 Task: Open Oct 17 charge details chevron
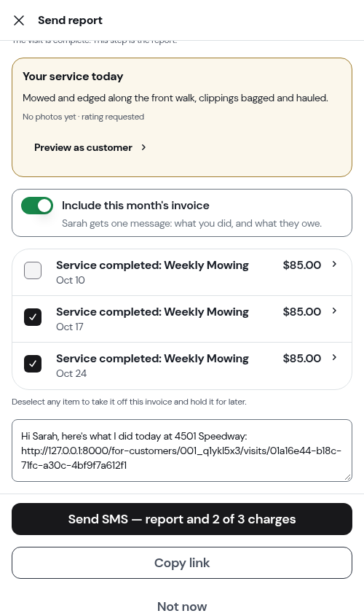(x=334, y=311)
